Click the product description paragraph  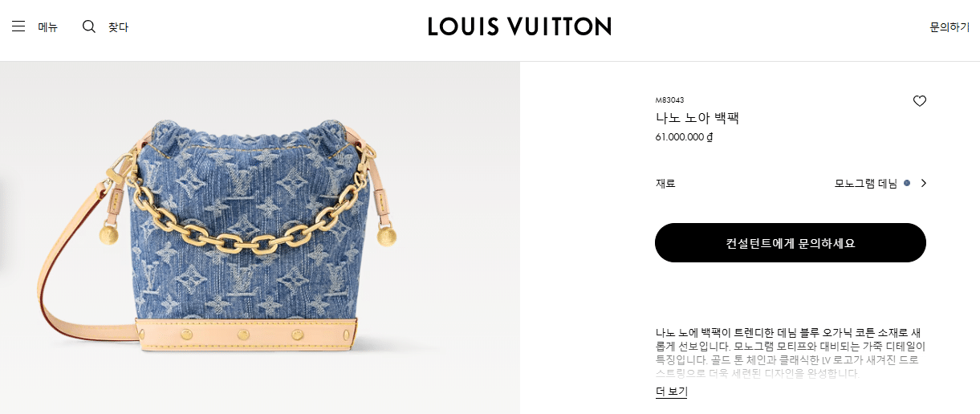tap(791, 352)
